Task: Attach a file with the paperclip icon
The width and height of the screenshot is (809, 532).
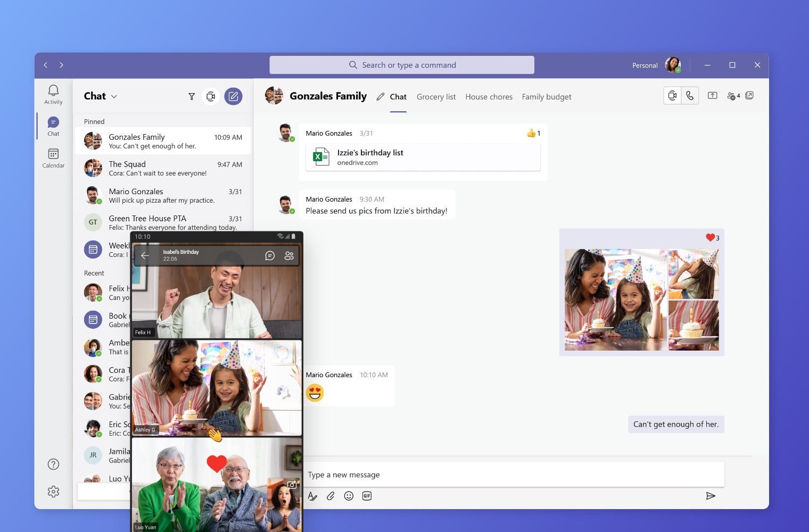Action: pyautogui.click(x=331, y=496)
